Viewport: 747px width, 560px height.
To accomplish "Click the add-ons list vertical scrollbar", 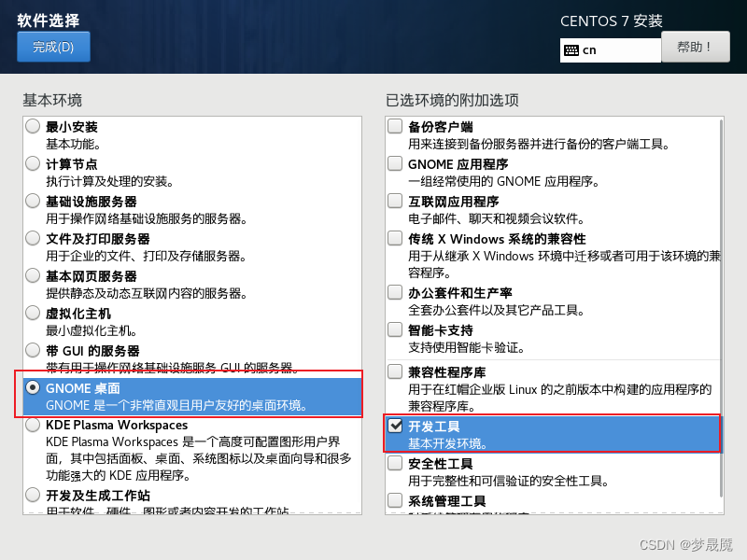I will tap(721, 308).
